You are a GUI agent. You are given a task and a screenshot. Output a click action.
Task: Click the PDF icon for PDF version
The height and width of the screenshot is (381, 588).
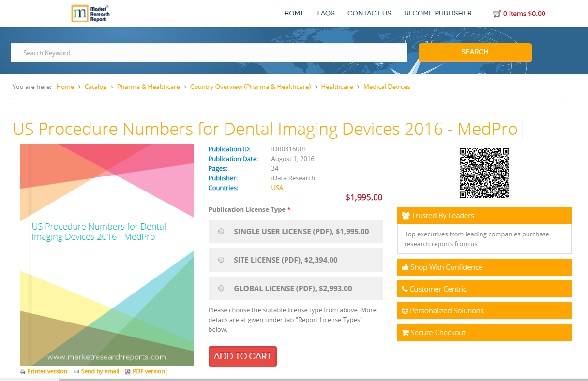[x=127, y=371]
